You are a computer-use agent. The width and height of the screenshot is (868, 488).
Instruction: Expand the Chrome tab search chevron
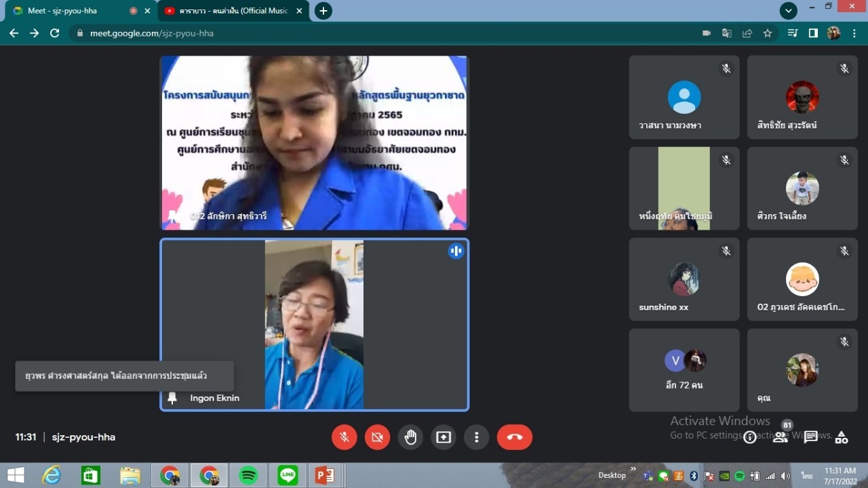788,11
